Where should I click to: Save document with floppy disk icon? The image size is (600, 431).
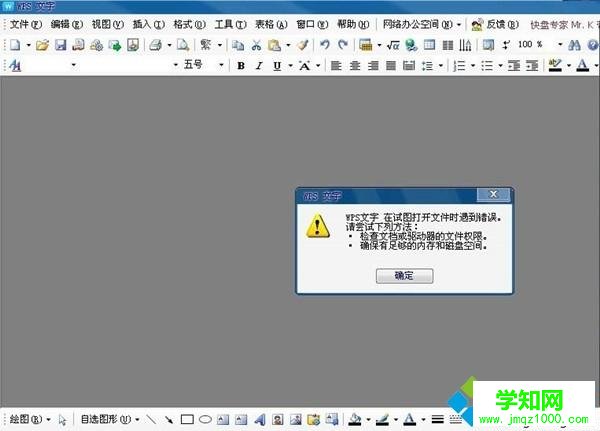[60, 45]
